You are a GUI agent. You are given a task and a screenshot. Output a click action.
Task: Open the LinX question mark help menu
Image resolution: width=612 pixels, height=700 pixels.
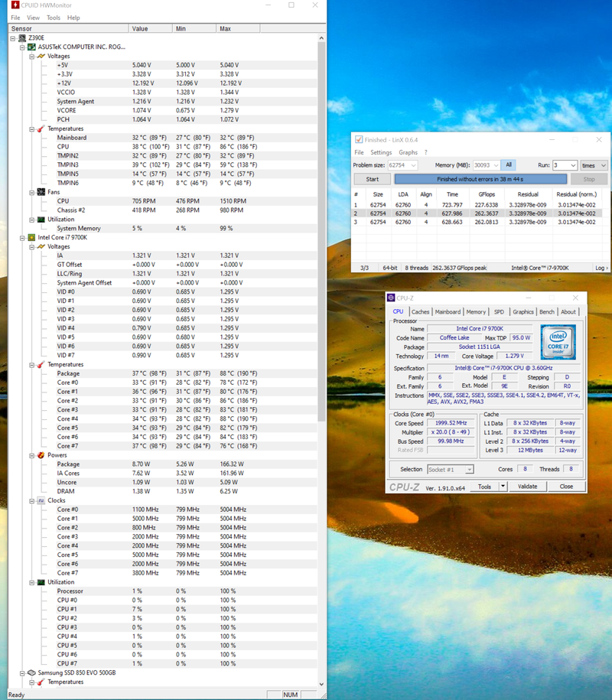pos(425,152)
